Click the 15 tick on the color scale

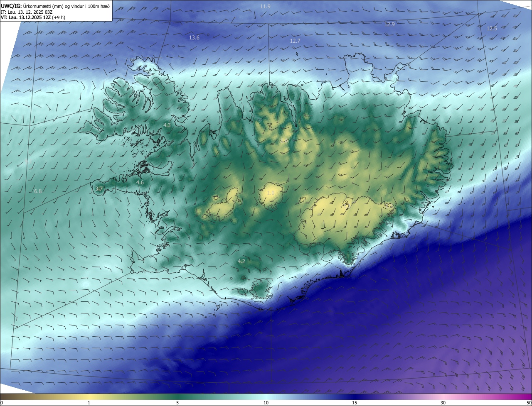point(355,403)
